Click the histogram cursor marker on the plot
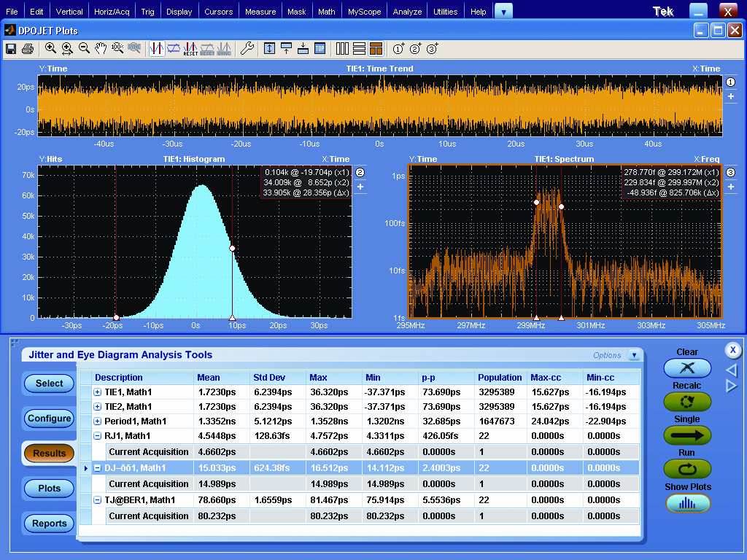This screenshot has height=560, width=747. click(232, 248)
